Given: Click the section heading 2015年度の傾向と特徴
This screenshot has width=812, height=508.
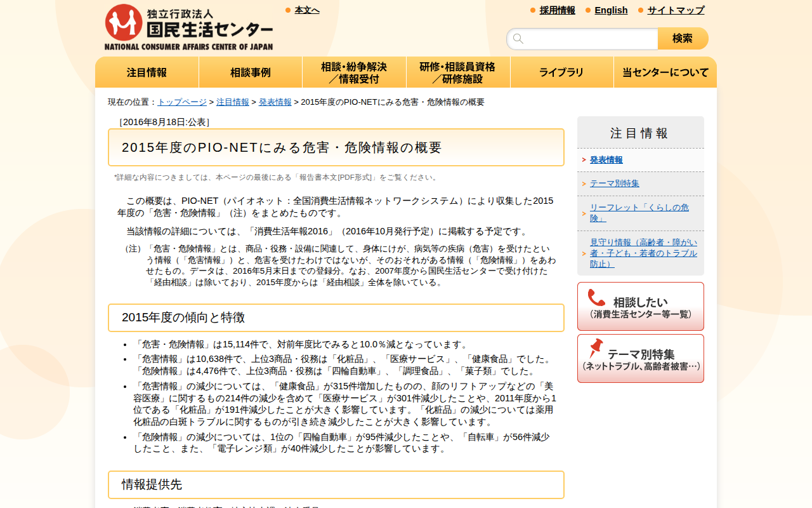Looking at the screenshot, I should (x=183, y=317).
